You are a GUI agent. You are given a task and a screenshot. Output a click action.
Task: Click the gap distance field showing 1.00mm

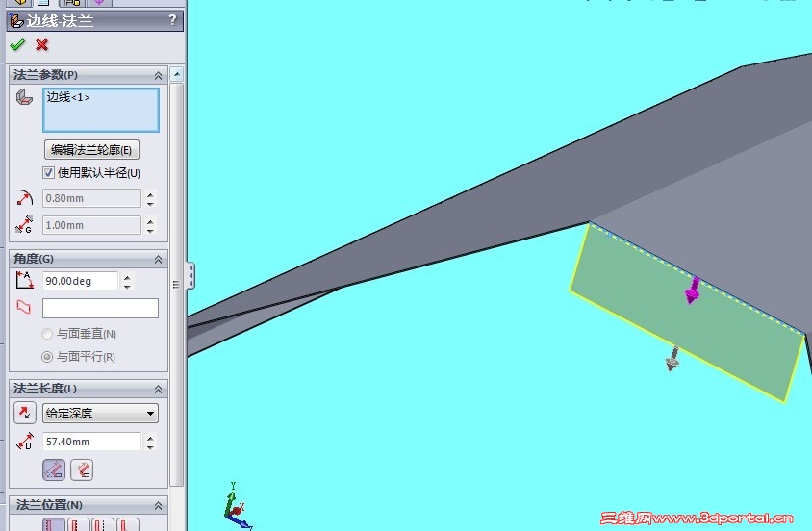[x=91, y=225]
